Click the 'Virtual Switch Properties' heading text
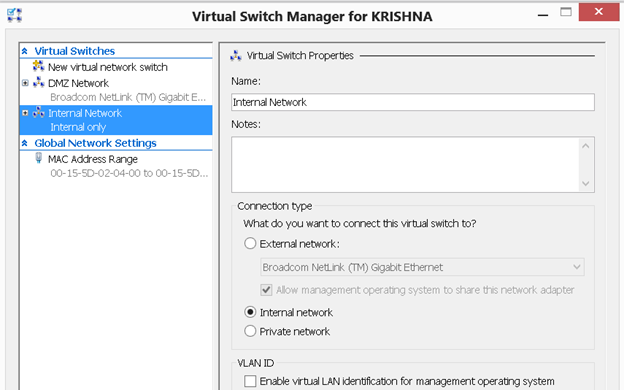 [300, 56]
